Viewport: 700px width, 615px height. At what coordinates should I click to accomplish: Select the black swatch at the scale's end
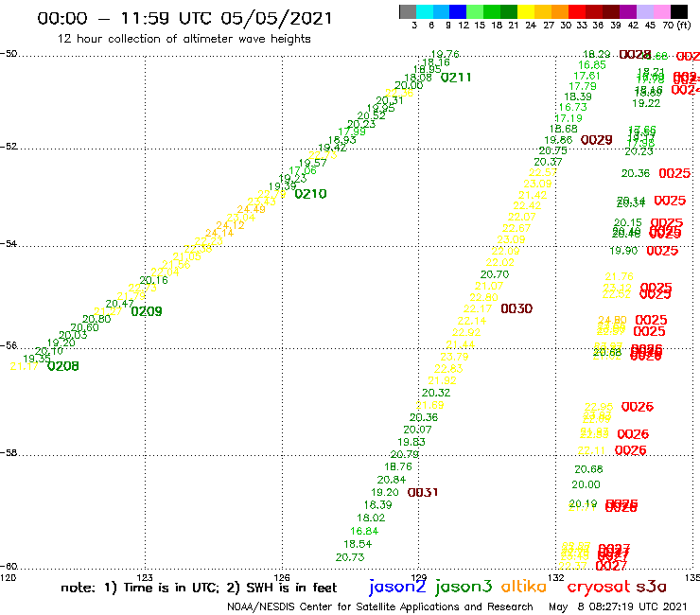click(678, 11)
